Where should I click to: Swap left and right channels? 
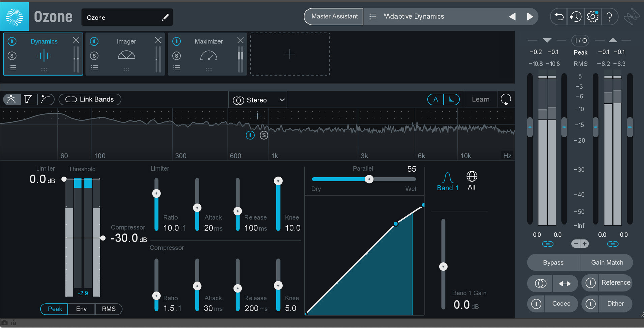coord(565,284)
